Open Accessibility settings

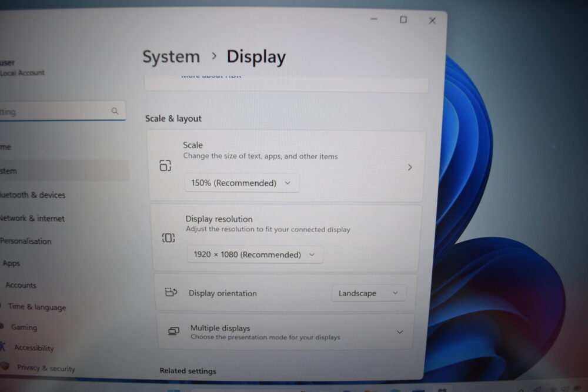point(34,348)
